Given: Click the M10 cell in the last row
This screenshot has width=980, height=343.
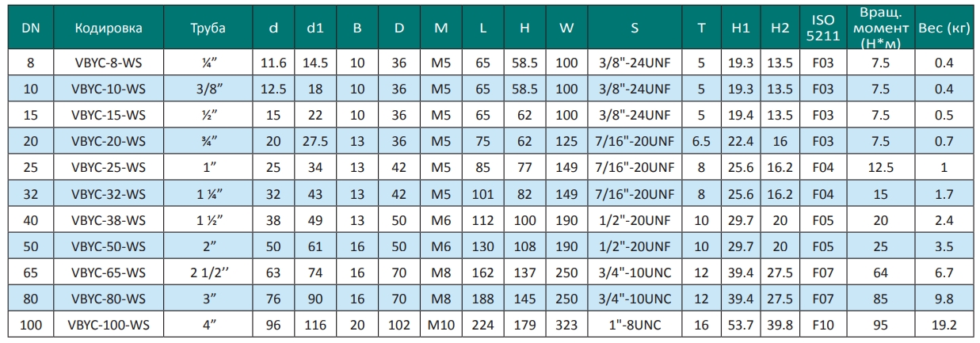Looking at the screenshot, I should [x=442, y=325].
